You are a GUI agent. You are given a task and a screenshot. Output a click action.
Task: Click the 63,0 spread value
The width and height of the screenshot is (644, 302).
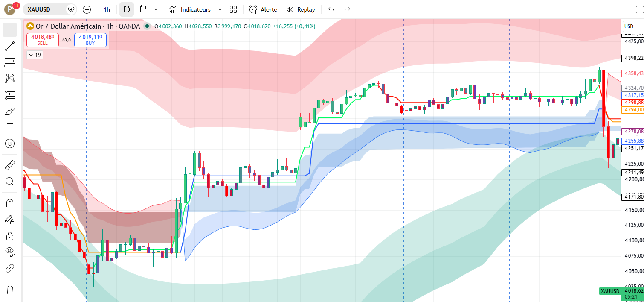(67, 40)
